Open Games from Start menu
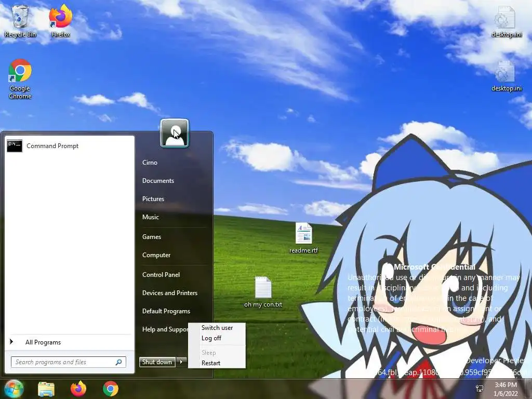The image size is (532, 399). [152, 237]
